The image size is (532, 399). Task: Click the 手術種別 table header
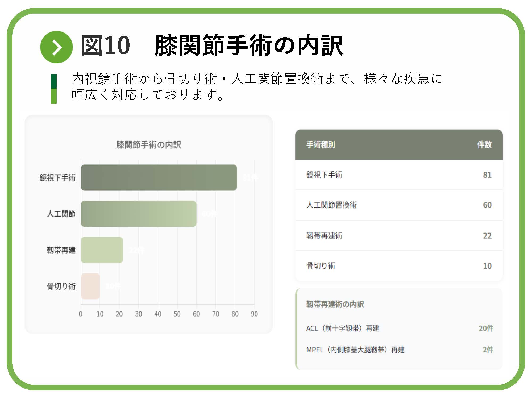pyautogui.click(x=321, y=145)
